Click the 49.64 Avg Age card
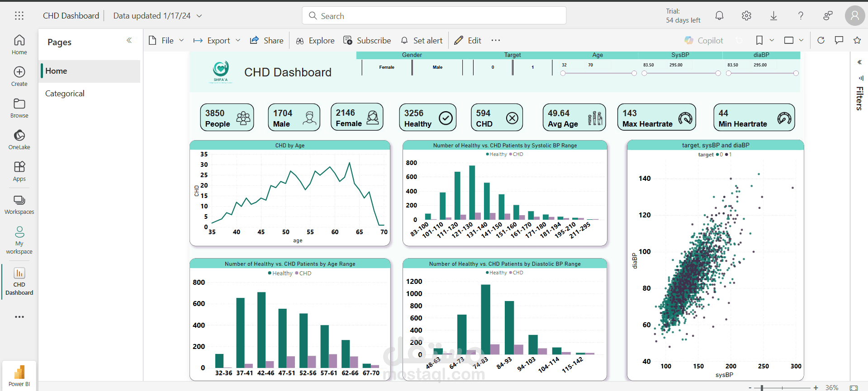Image resolution: width=868 pixels, height=391 pixels. point(574,118)
